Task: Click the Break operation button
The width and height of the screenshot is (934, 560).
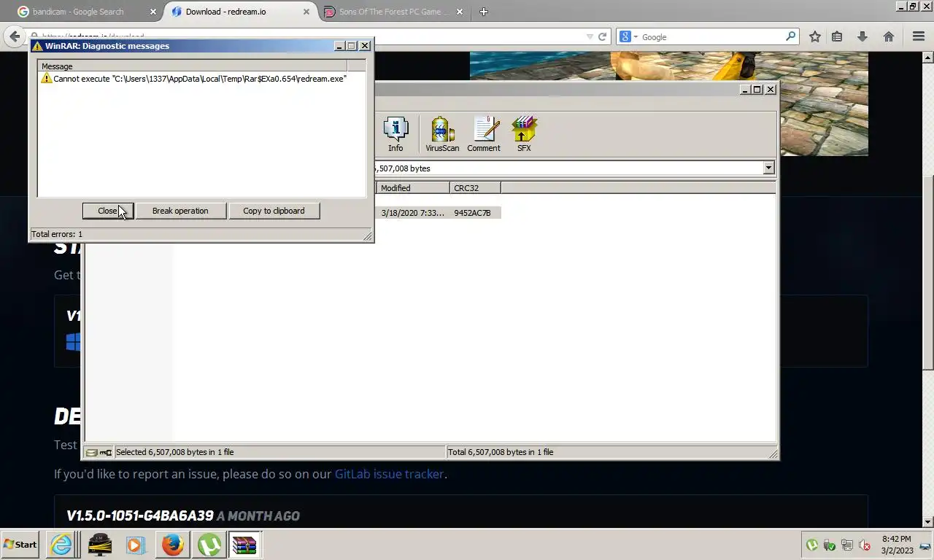Action: click(x=180, y=211)
